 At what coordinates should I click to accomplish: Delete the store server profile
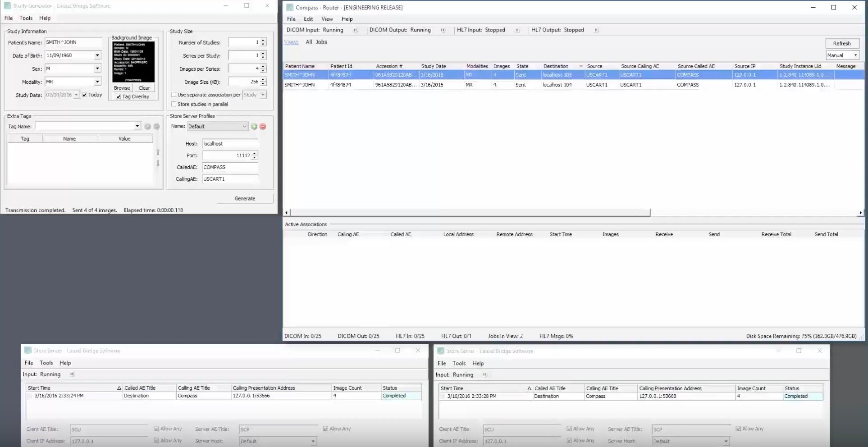coord(263,127)
